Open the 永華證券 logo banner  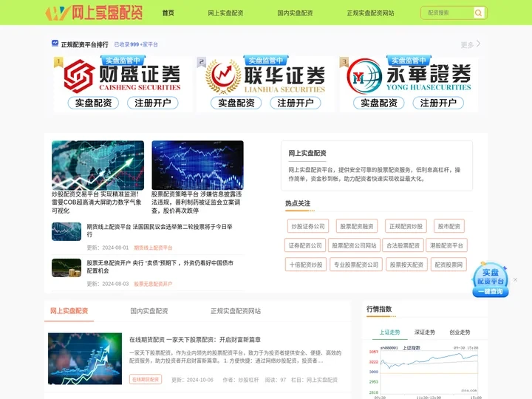[409, 76]
